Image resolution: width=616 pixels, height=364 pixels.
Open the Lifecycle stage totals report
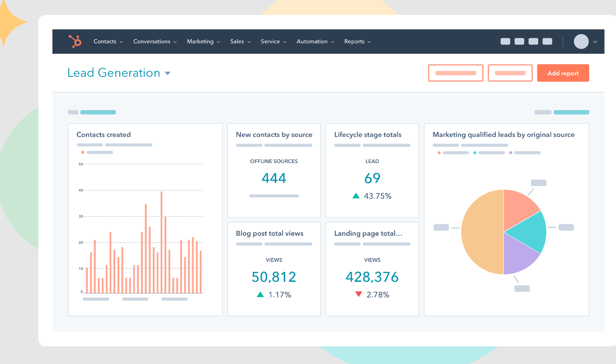(368, 135)
